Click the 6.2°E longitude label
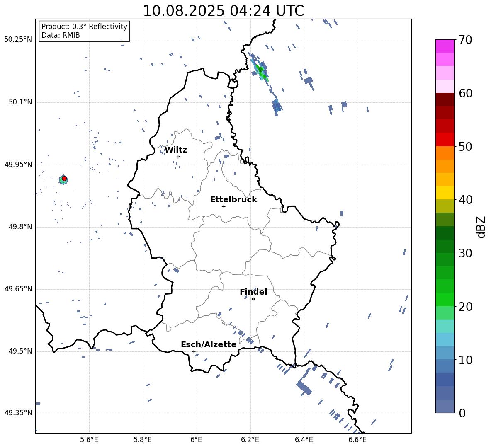 point(250,440)
